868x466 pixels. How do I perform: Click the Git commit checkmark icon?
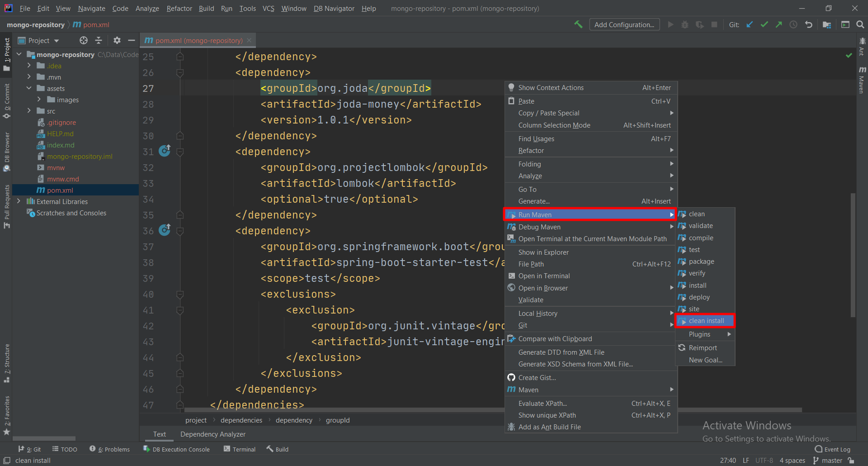pyautogui.click(x=764, y=24)
